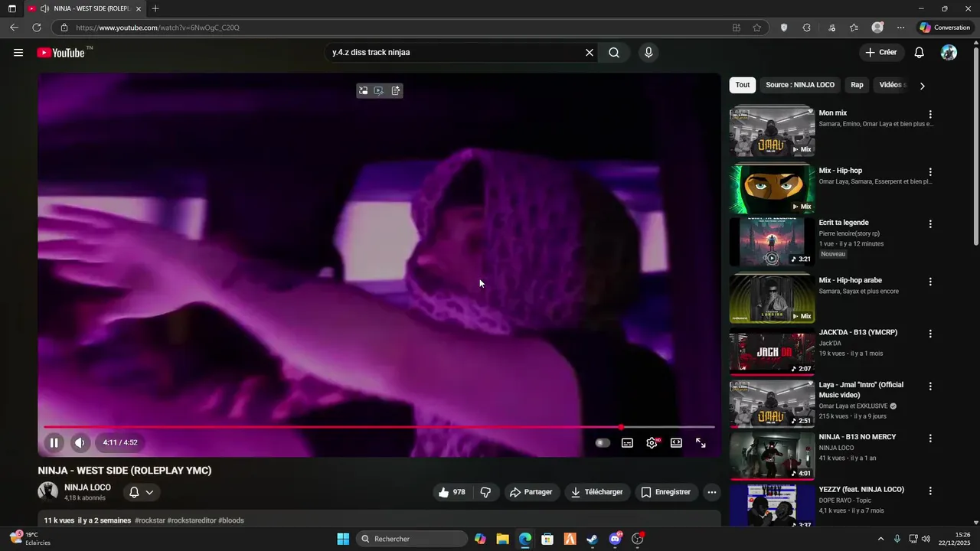Toggle the autoplay switch in the player

pos(603,442)
